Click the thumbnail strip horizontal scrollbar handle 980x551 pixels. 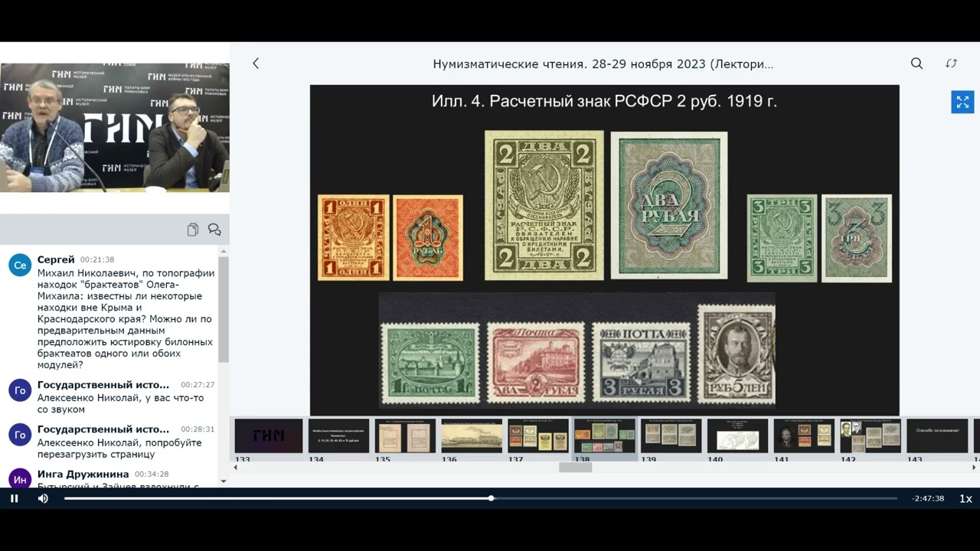coord(575,467)
